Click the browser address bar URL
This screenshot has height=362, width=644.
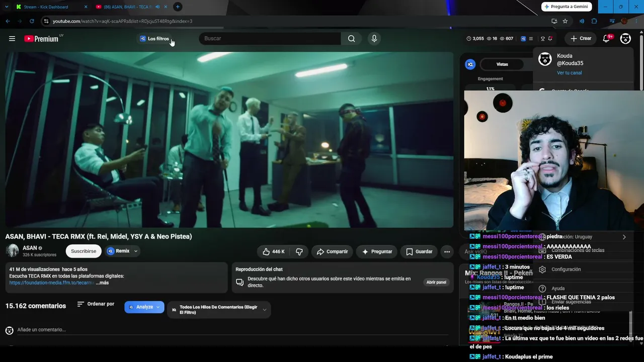pyautogui.click(x=123, y=21)
